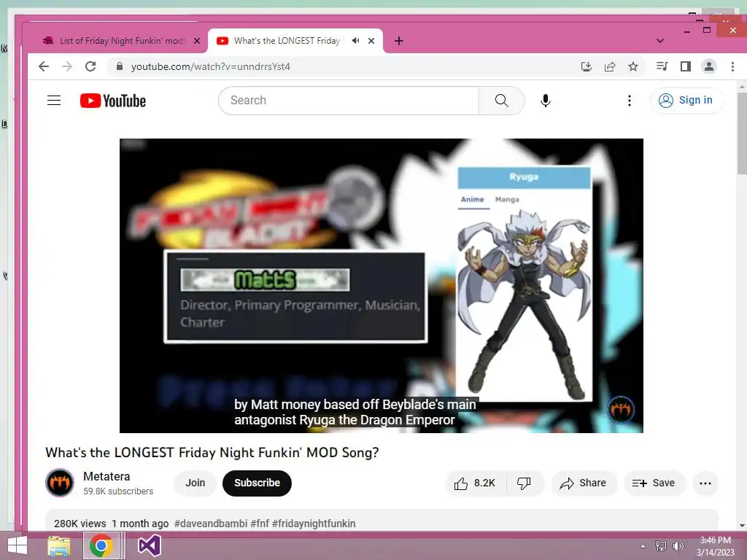
Task: Open the #fridaynightfunkin hashtag
Action: coord(314,524)
